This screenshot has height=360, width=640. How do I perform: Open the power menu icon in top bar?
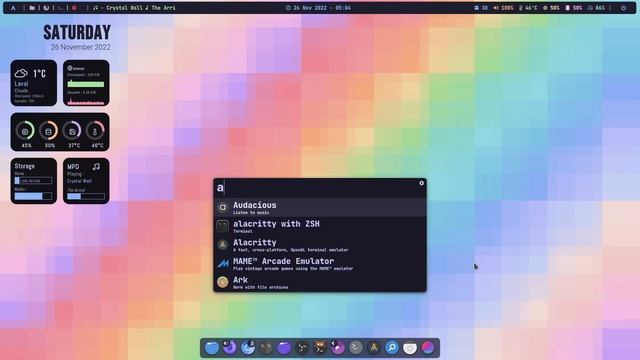click(x=623, y=8)
